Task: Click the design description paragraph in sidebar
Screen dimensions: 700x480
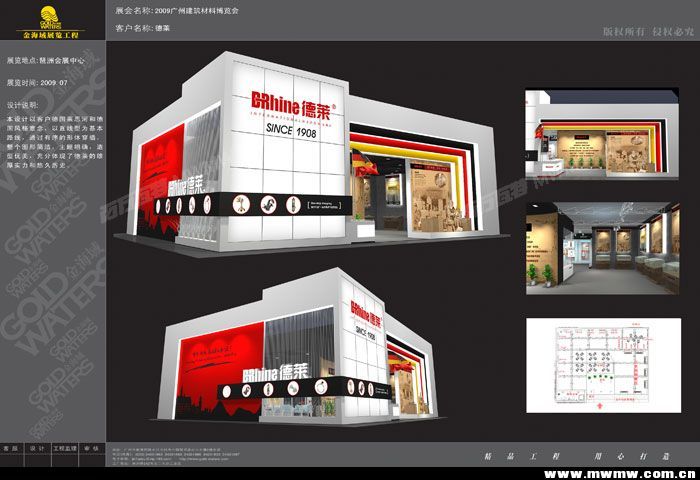Action: click(54, 142)
